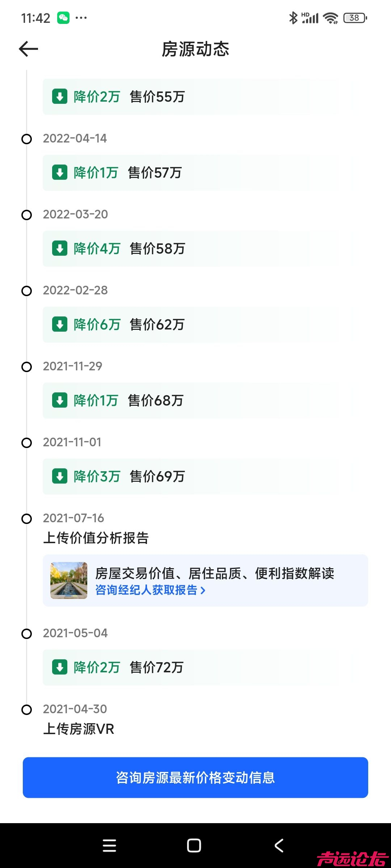Tap the price-drop icon beside 售价57万
Screen dimensions: 391x868
click(x=60, y=173)
